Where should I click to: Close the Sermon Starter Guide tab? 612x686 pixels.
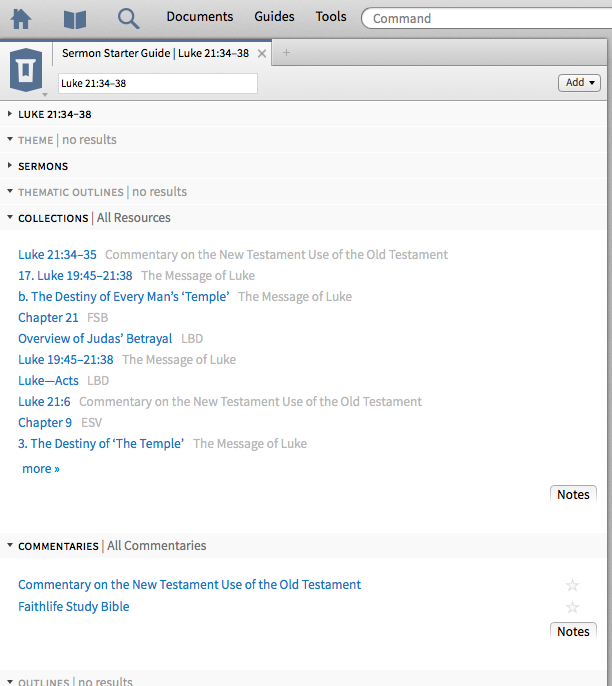[x=262, y=53]
